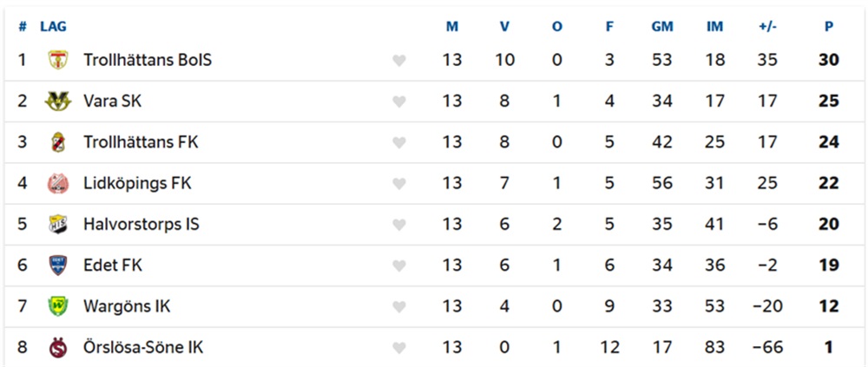Mark Lidköpings FK as a favorite
Image resolution: width=868 pixels, height=367 pixels.
398,184
